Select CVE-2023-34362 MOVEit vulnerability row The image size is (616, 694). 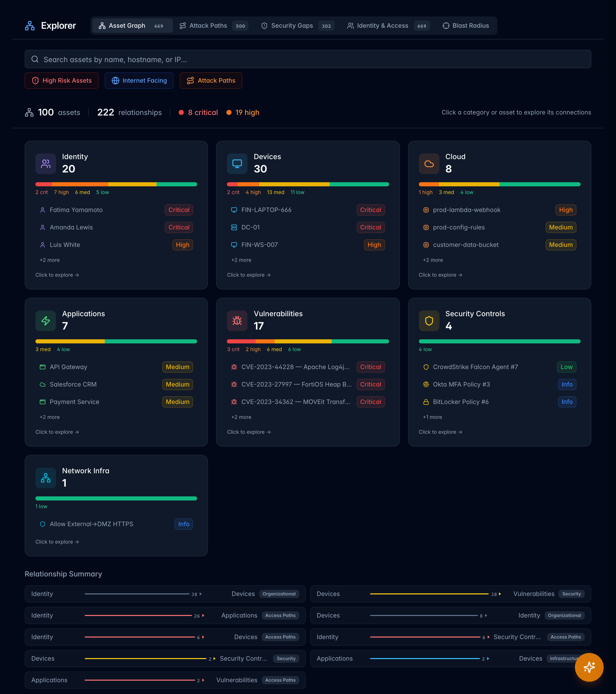(x=308, y=402)
